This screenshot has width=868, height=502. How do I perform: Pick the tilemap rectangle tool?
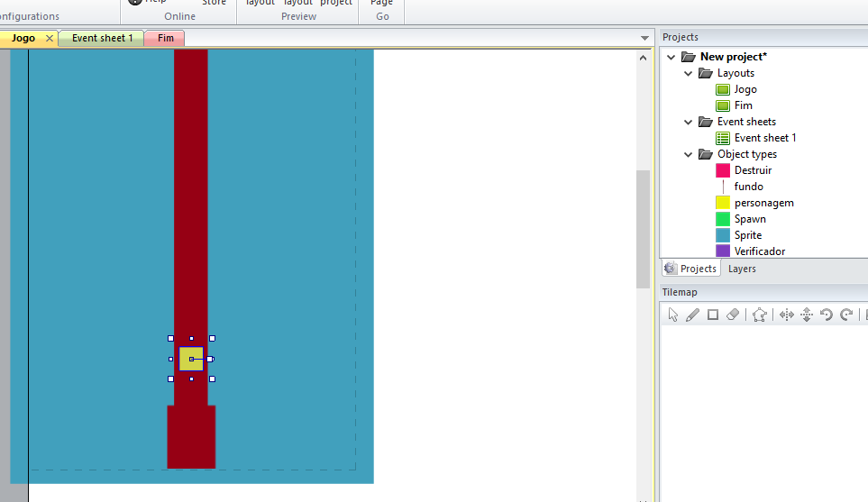click(x=712, y=315)
